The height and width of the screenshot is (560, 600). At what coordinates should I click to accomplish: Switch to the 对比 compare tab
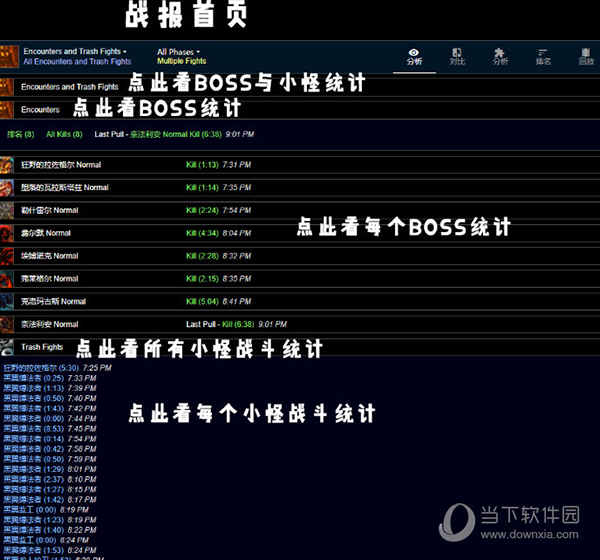(x=457, y=56)
